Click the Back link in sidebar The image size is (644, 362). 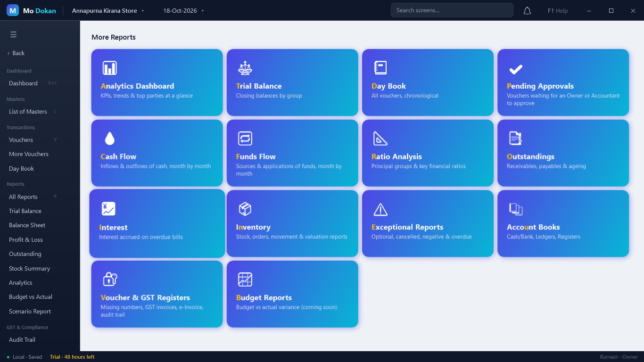pos(16,53)
